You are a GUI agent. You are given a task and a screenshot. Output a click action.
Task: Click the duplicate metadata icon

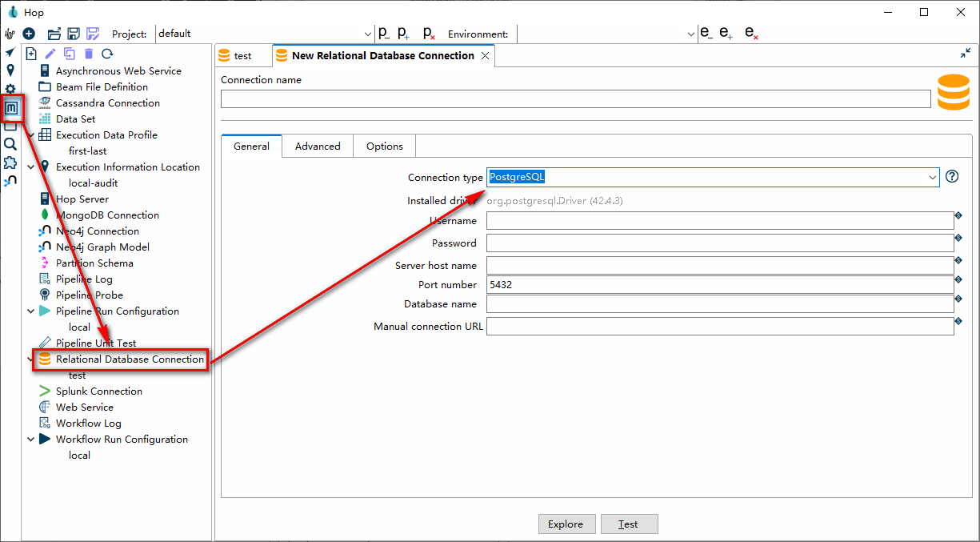click(70, 54)
